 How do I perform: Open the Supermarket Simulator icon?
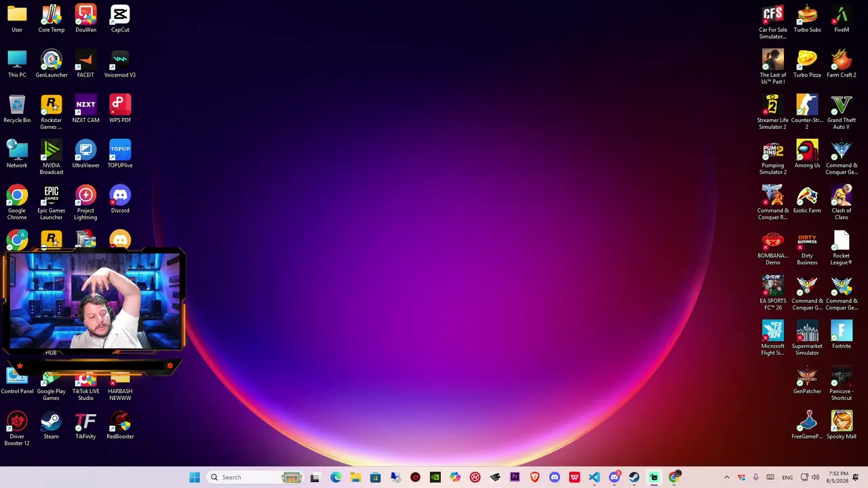click(807, 339)
